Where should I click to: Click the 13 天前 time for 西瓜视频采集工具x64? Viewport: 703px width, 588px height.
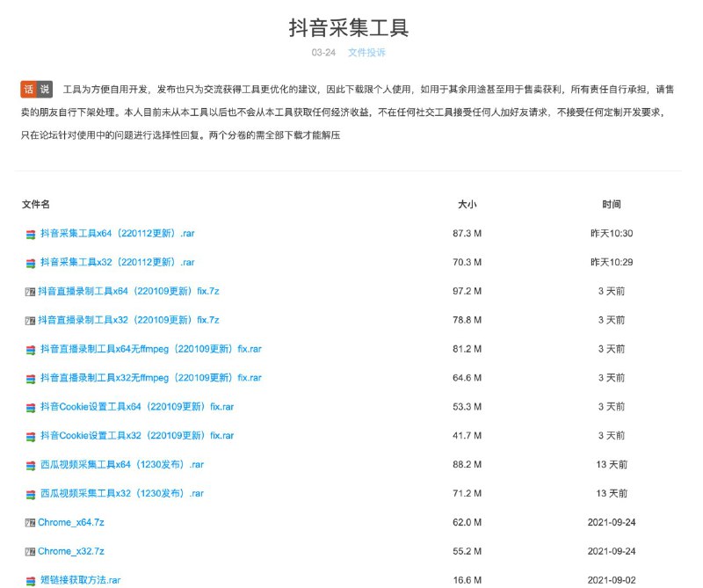[x=612, y=464]
